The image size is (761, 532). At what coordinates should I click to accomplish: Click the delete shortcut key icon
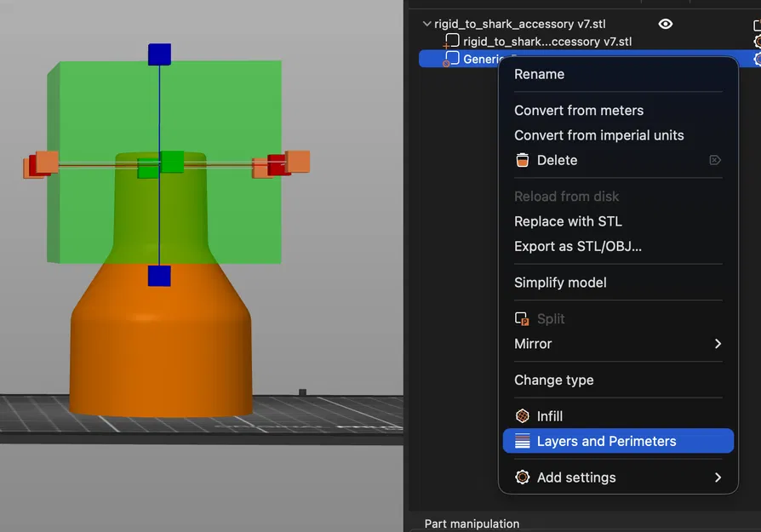pos(715,160)
